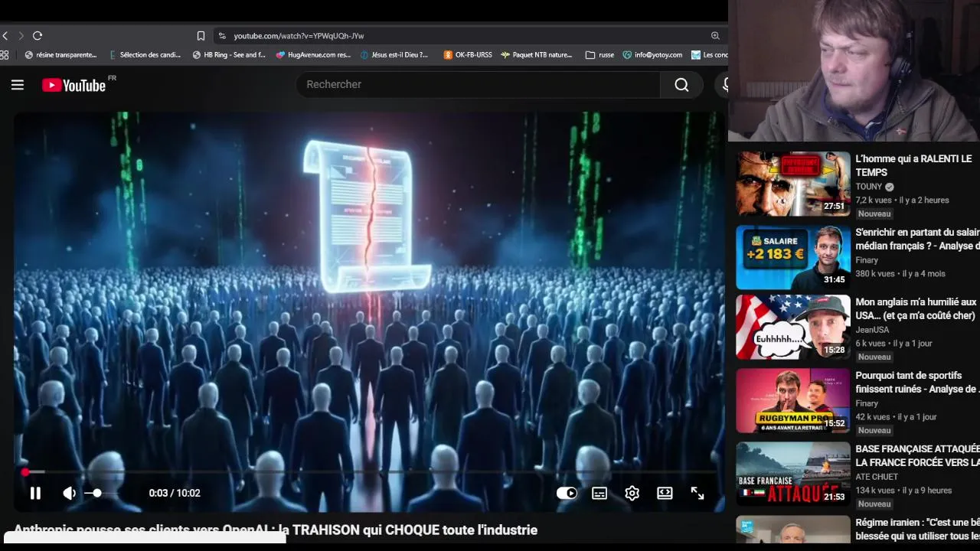Open title 'L'homme qui a RALENTI LE TEMPS'
Viewport: 980px width, 551px height.
pyautogui.click(x=913, y=165)
